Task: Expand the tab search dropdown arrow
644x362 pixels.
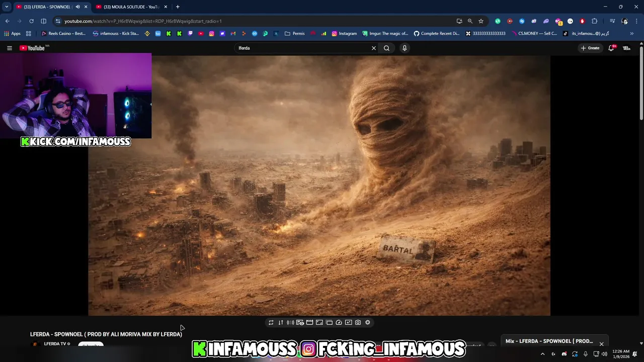Action: pyautogui.click(x=7, y=7)
